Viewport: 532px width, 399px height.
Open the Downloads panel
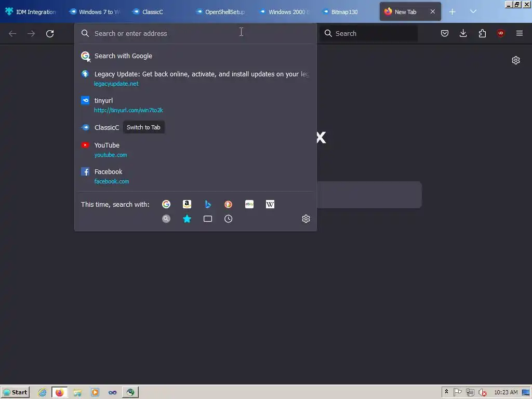[463, 33]
